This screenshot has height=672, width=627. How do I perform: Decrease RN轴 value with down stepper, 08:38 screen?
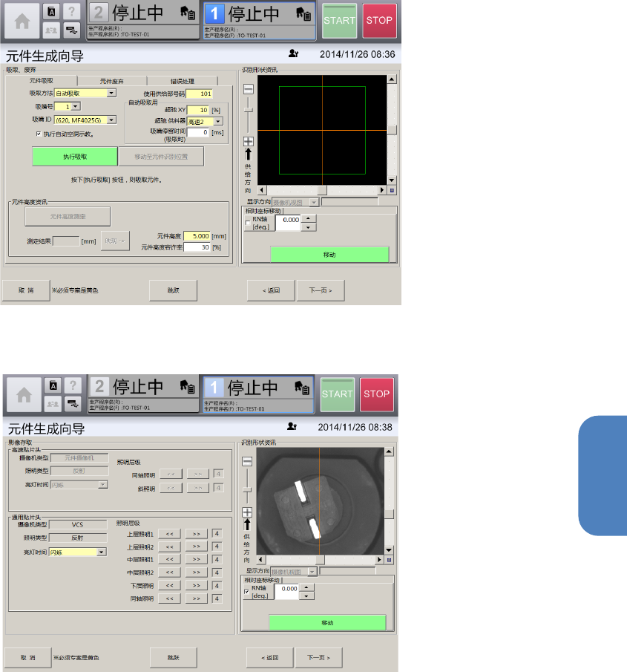306,596
